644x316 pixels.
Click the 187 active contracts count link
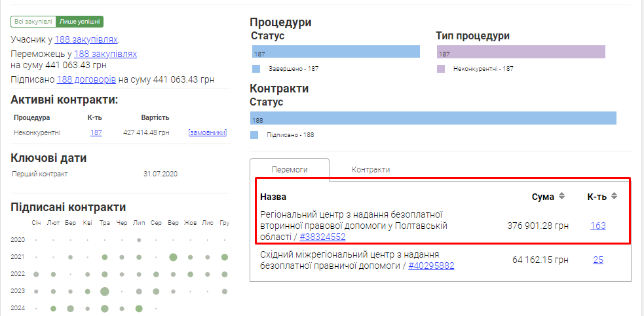(x=96, y=132)
